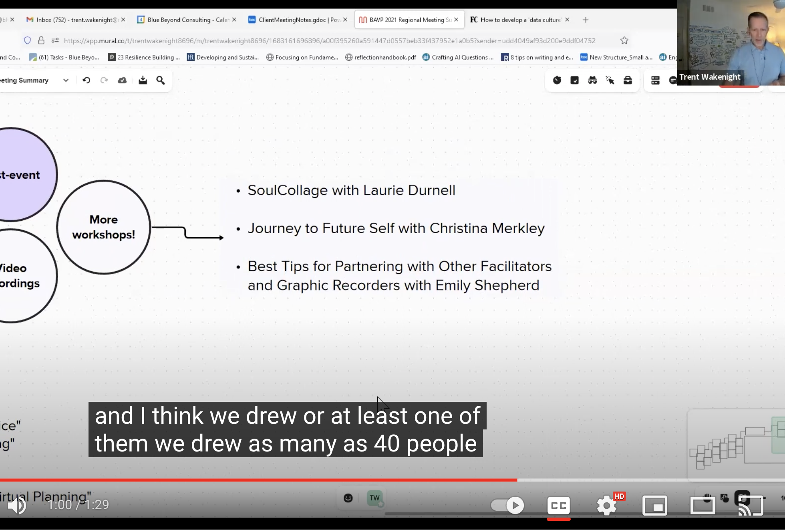
Task: Export mural with the download icon
Action: [143, 81]
